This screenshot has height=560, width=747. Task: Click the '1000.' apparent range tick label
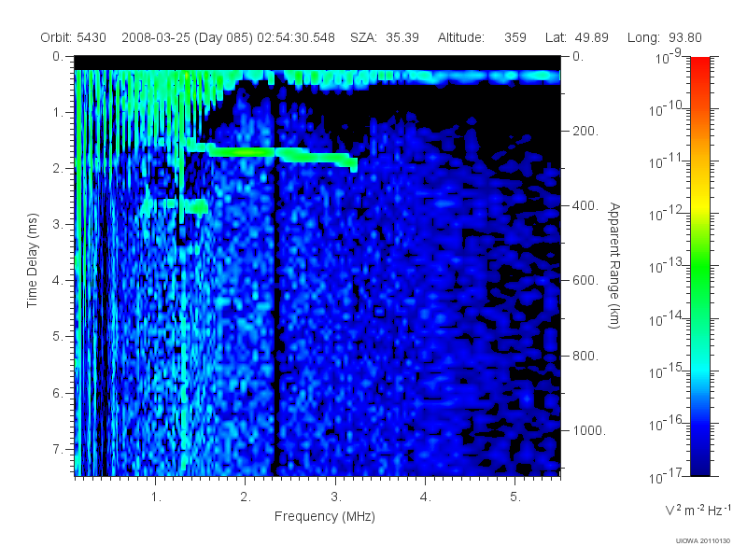(x=589, y=430)
